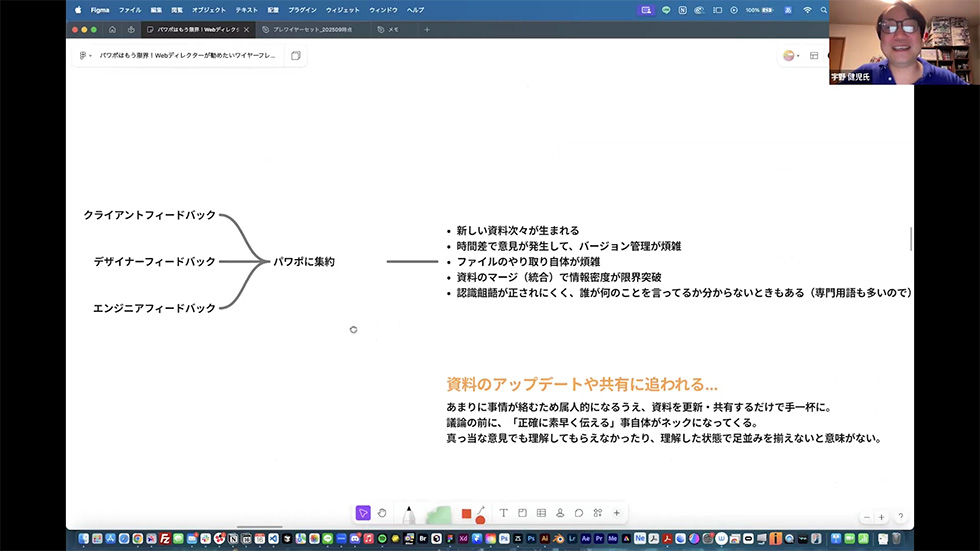Screen dimensions: 980x551
Task: Click the file title パワポはもう限界
Action: tap(187, 56)
